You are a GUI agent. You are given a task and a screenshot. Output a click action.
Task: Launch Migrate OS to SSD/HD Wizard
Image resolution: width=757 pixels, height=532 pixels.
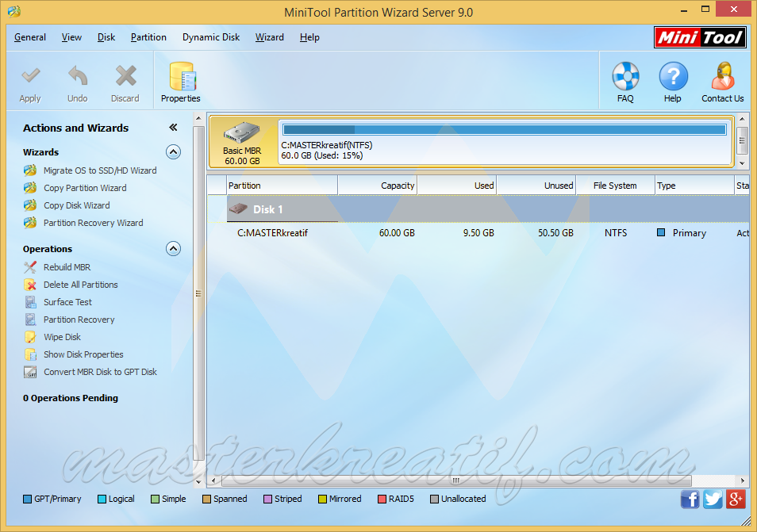[100, 170]
